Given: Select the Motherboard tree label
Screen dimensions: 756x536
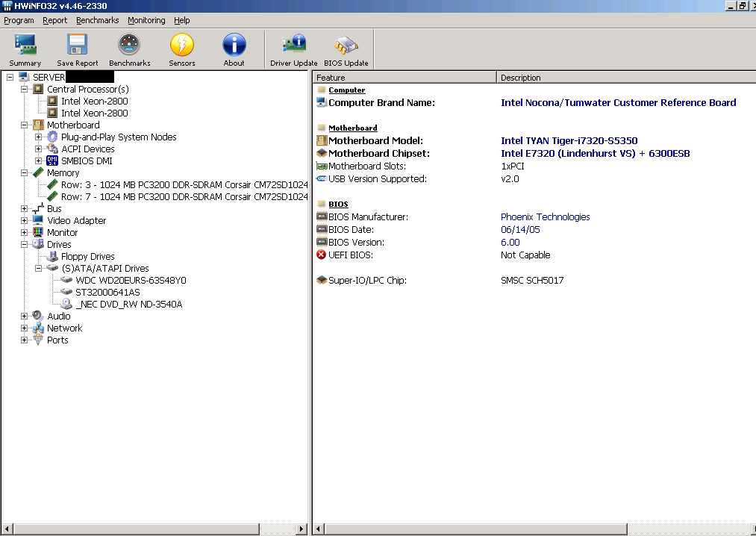Looking at the screenshot, I should click(73, 125).
